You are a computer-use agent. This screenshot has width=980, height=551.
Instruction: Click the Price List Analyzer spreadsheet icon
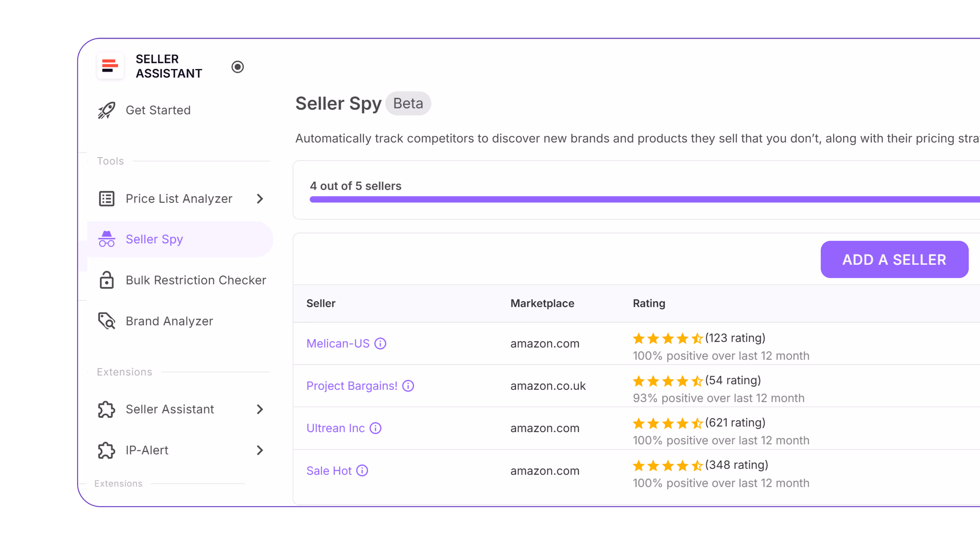pos(106,198)
